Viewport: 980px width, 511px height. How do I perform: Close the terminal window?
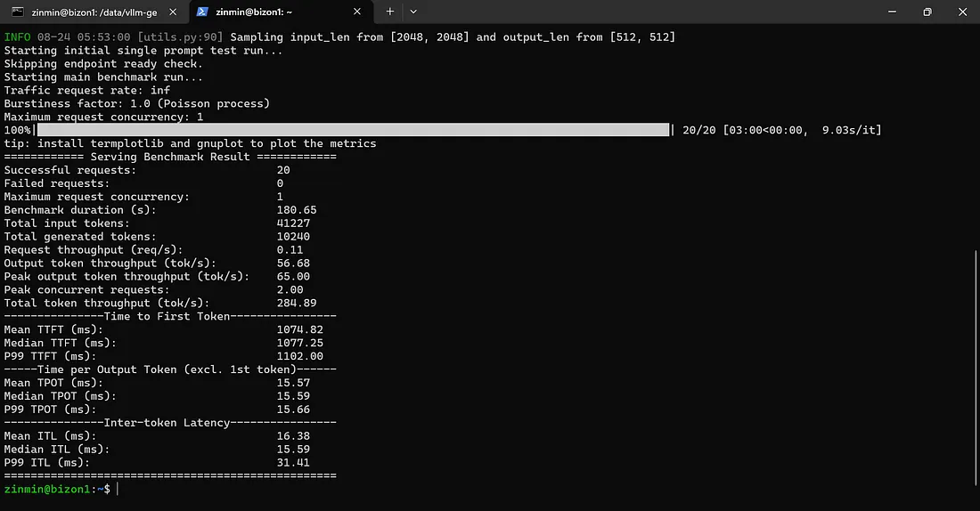tap(962, 12)
